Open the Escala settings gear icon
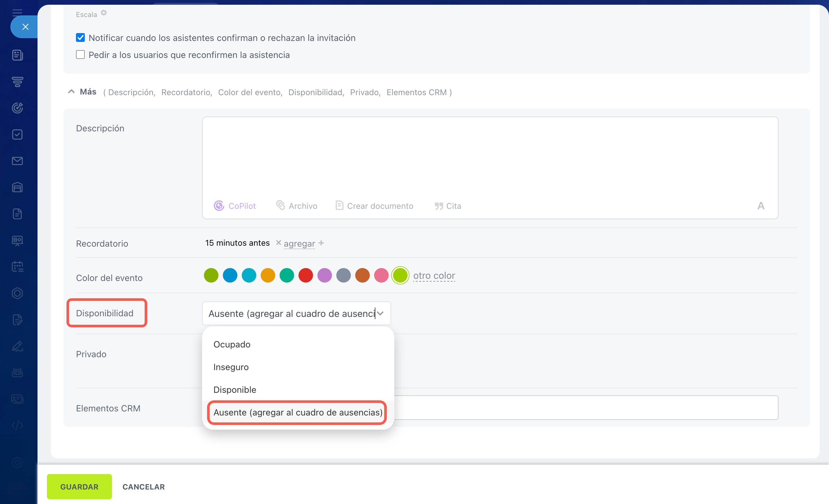The image size is (829, 504). coord(104,13)
